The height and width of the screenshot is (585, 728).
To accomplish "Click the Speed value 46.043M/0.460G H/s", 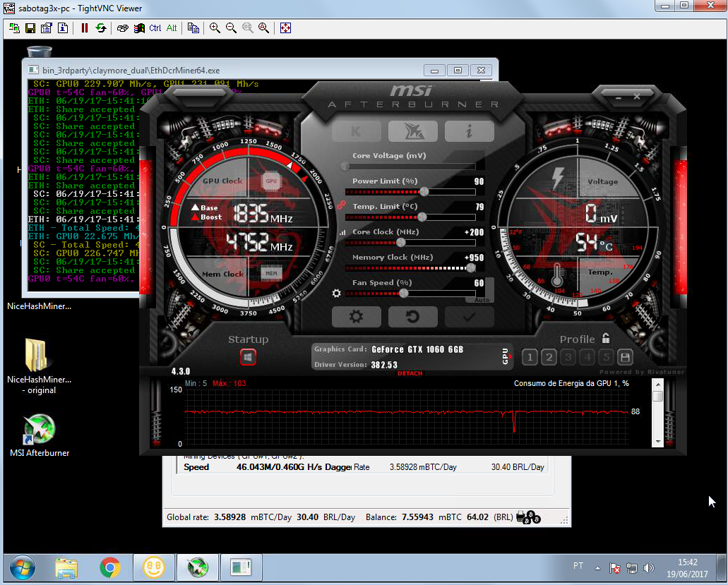I will (x=279, y=467).
